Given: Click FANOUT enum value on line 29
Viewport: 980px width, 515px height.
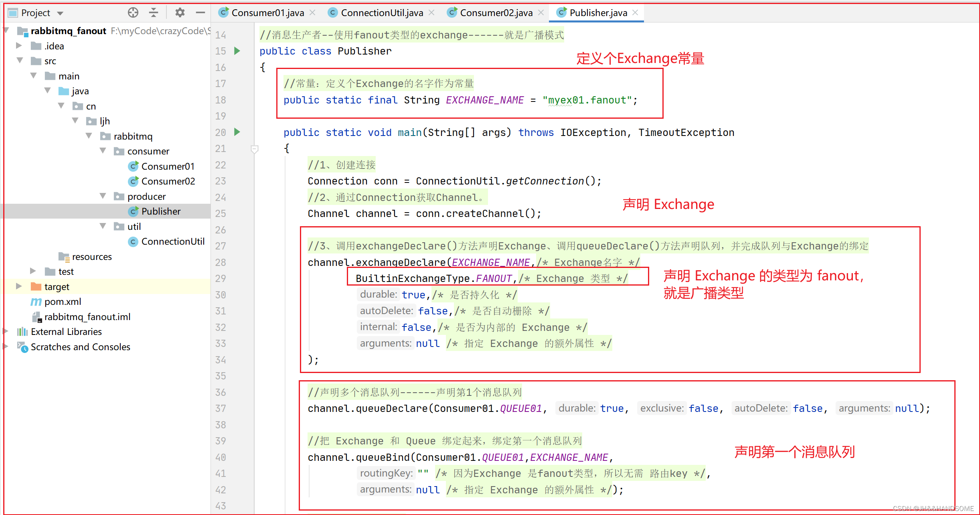Looking at the screenshot, I should click(494, 278).
